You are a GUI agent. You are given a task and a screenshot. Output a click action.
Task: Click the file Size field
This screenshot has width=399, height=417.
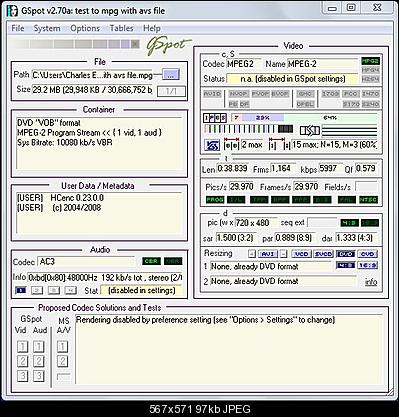click(92, 90)
